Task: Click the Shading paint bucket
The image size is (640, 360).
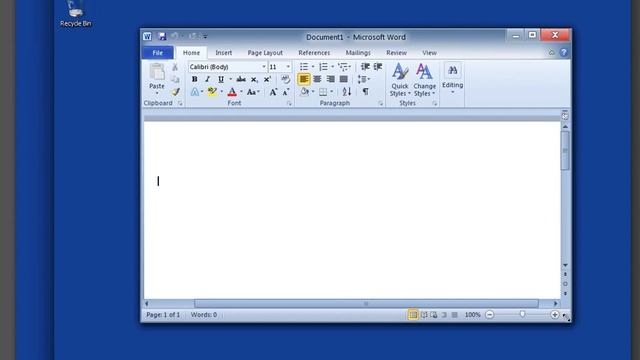Action: [x=304, y=92]
